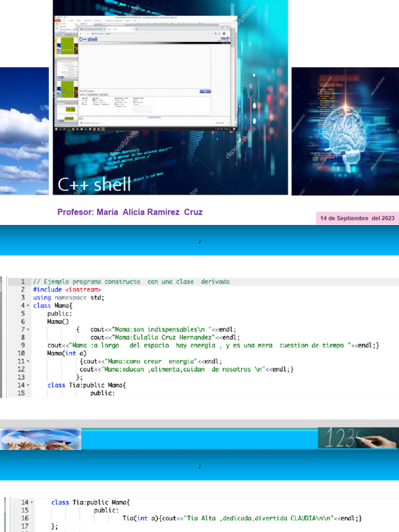Open the Windows Start button in embedded screenshot
399x532 pixels.
pyautogui.click(x=56, y=129)
